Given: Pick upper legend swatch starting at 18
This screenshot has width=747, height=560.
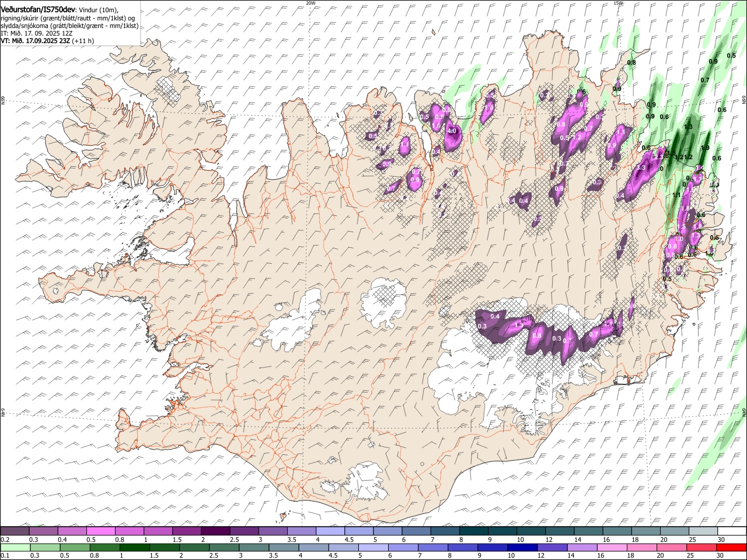Looking at the screenshot, I should [645, 531].
